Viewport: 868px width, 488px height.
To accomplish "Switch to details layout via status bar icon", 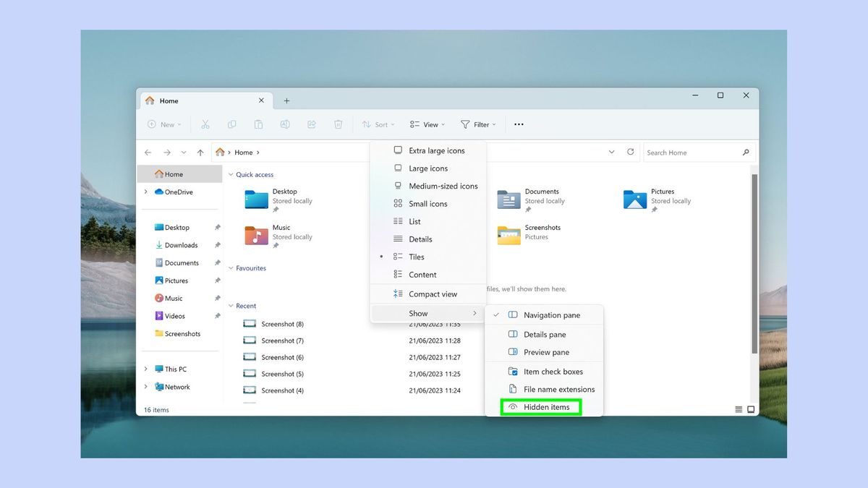I will coord(739,409).
